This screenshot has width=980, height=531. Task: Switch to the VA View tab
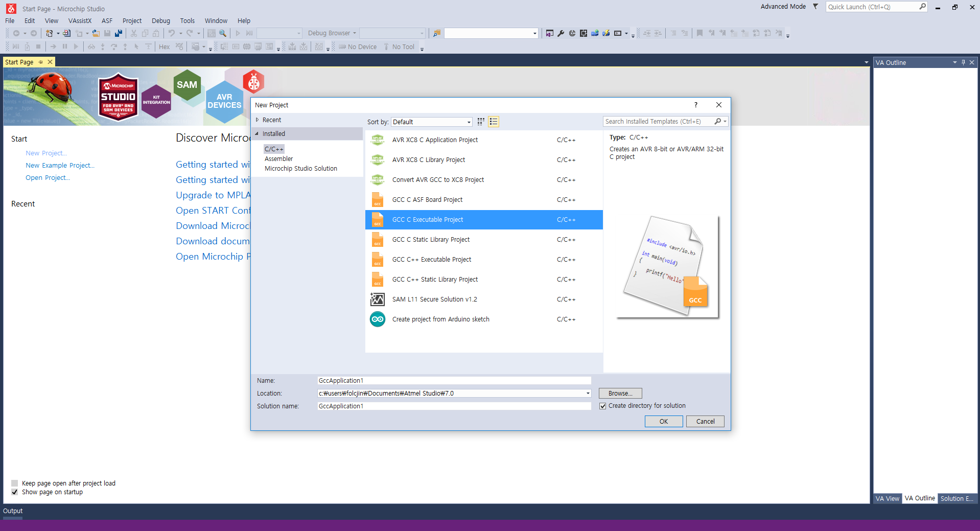887,499
